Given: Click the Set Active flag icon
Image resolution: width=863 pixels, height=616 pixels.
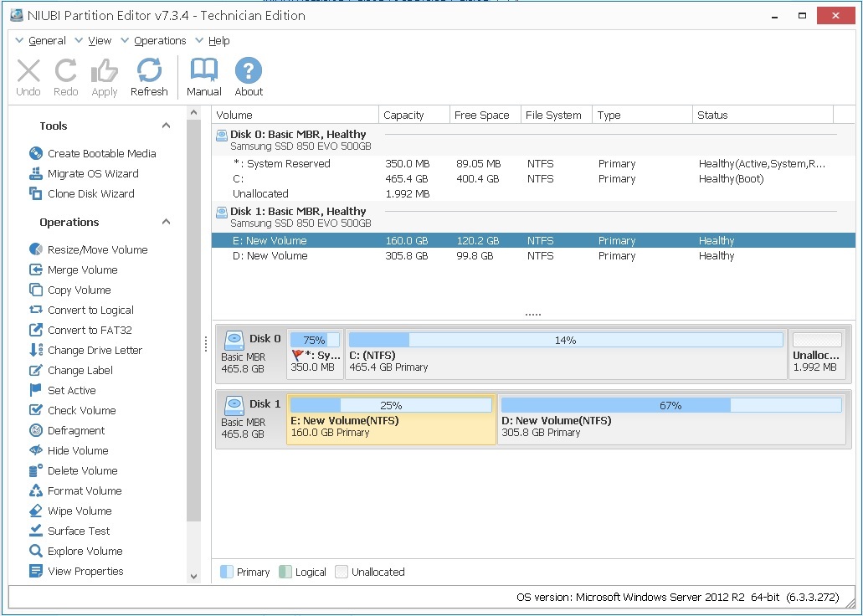Looking at the screenshot, I should pos(36,390).
